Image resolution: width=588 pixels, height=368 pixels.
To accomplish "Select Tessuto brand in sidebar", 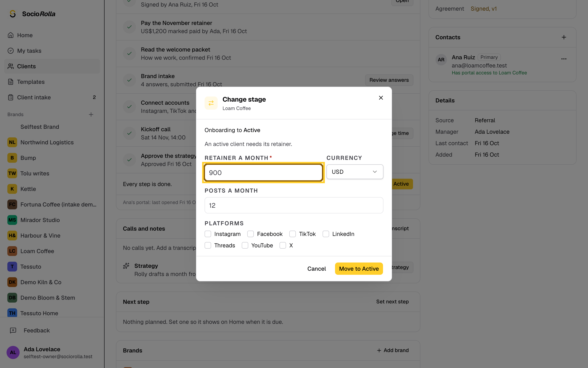I will coord(52,267).
